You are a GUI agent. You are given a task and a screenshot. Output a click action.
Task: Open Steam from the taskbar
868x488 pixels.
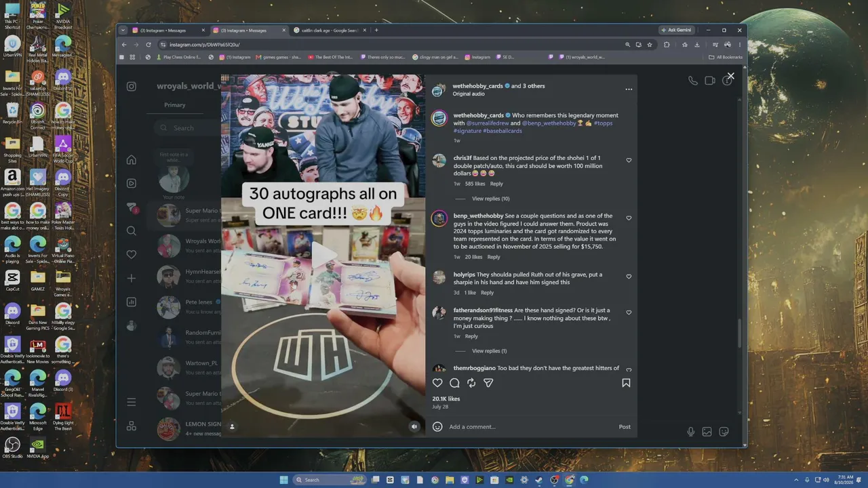[539, 480]
